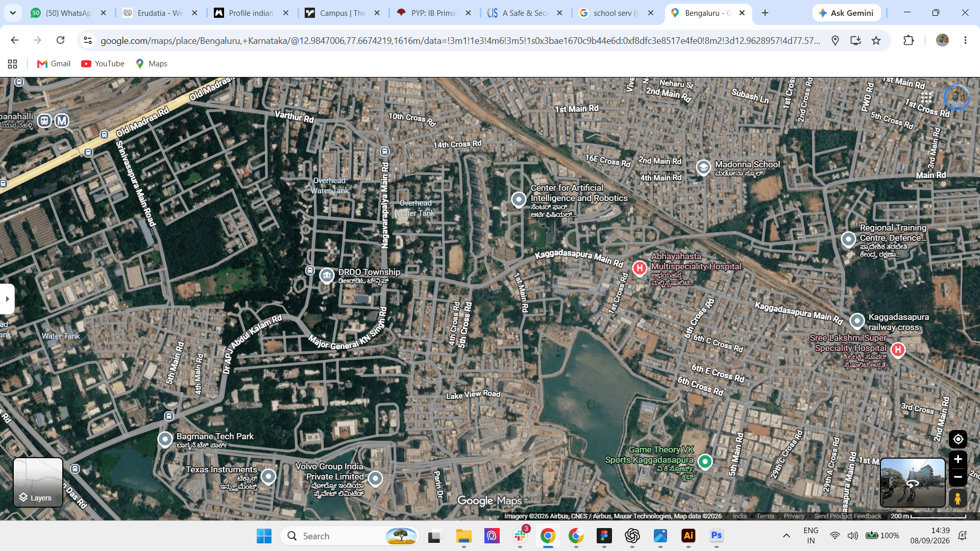Select the Abhayahasta Multispeciality Hospital marker
This screenshot has width=980, height=551.
(640, 268)
